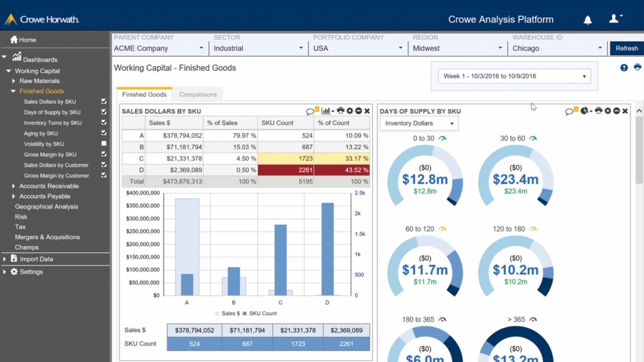Switch to the Comparisons tab
The image size is (644, 362).
click(x=198, y=95)
